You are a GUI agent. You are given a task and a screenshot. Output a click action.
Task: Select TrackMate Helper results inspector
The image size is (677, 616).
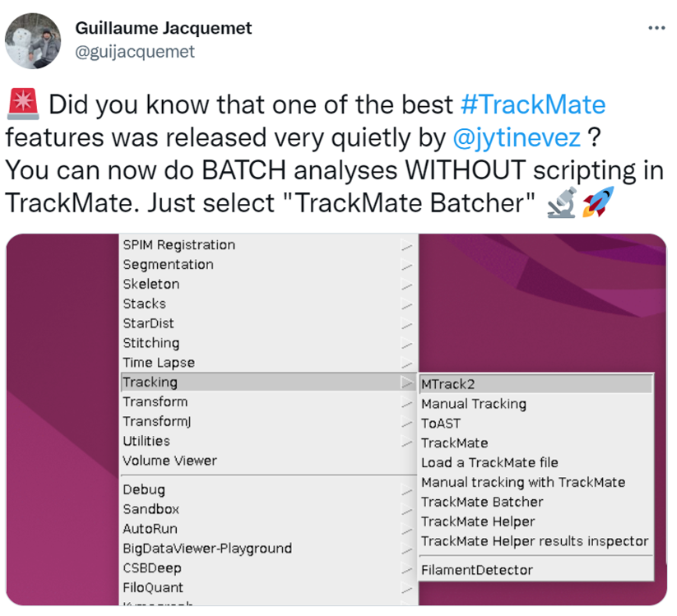pyautogui.click(x=535, y=541)
